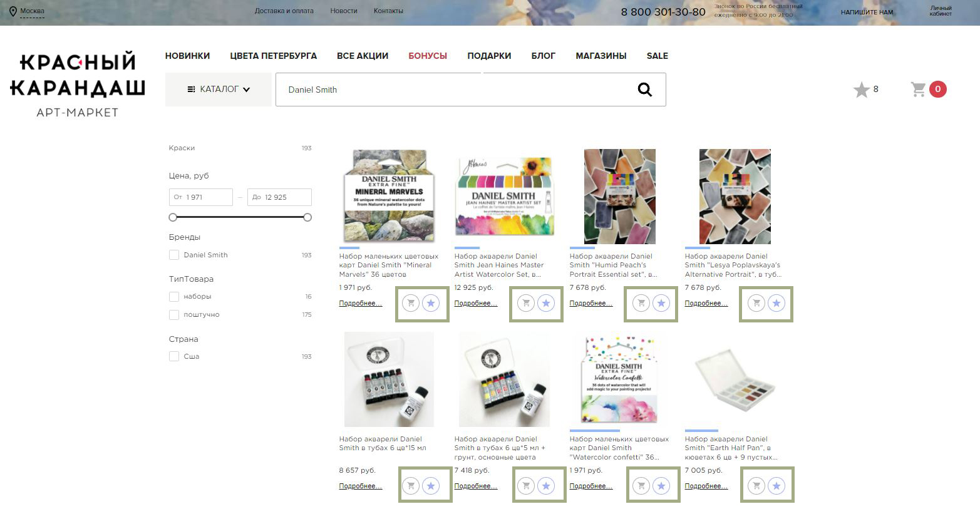Open Humid Peach's Portrait Essential set title
Screen dimensions: 980x509
coord(613,265)
